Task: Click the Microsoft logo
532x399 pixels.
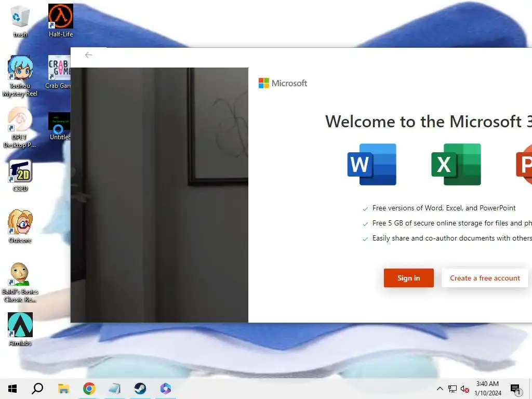Action: tap(283, 83)
